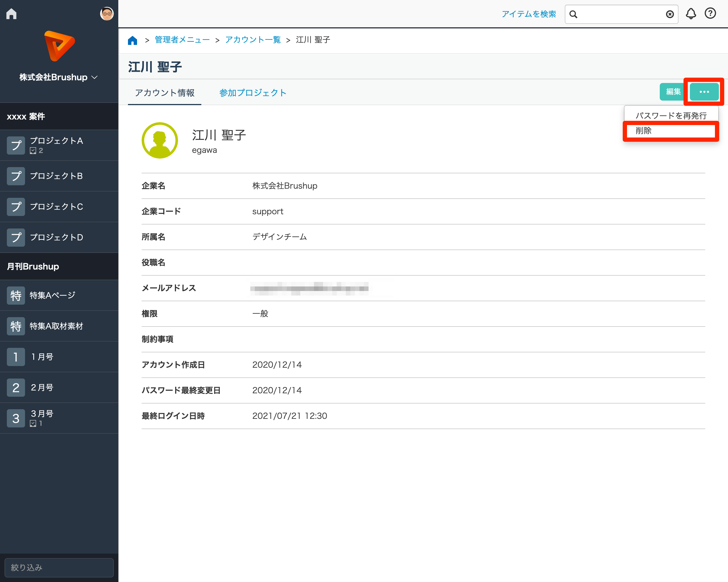Click the task count under 3月号
This screenshot has height=582, width=728.
pyautogui.click(x=36, y=423)
